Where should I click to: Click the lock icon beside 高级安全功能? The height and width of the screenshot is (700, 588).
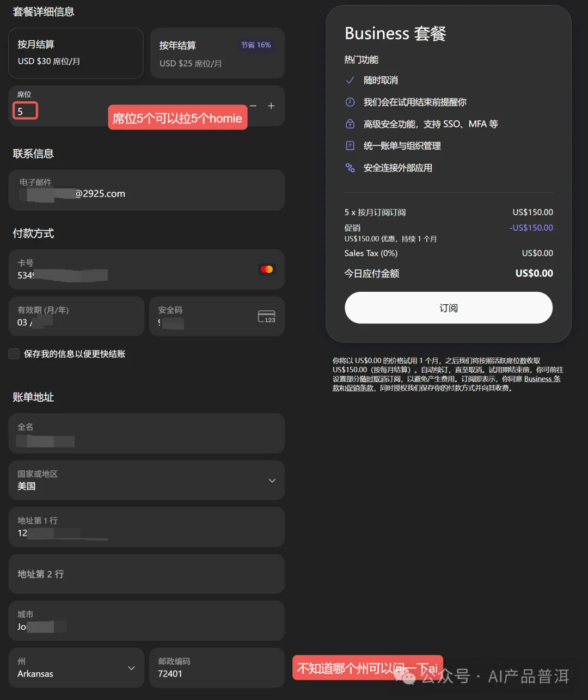point(350,124)
